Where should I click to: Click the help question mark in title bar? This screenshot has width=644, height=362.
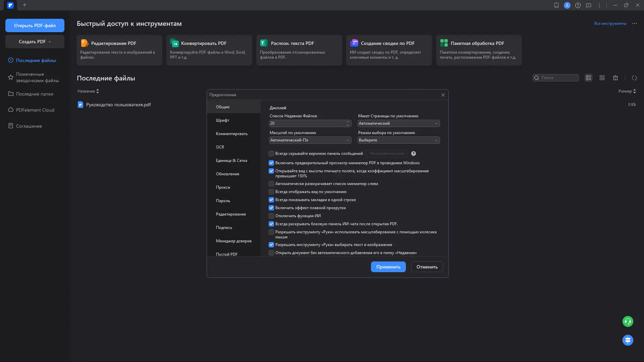(x=578, y=5)
